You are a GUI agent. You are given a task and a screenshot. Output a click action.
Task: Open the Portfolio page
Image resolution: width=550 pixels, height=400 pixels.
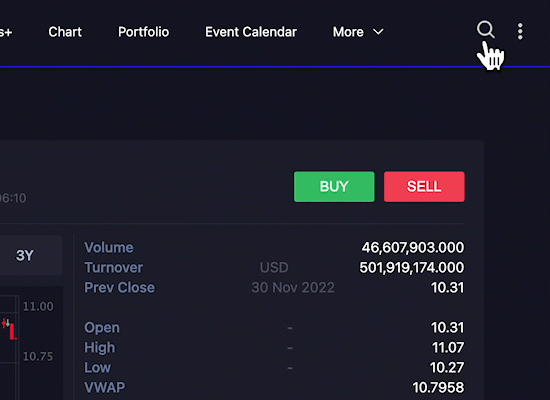143,32
